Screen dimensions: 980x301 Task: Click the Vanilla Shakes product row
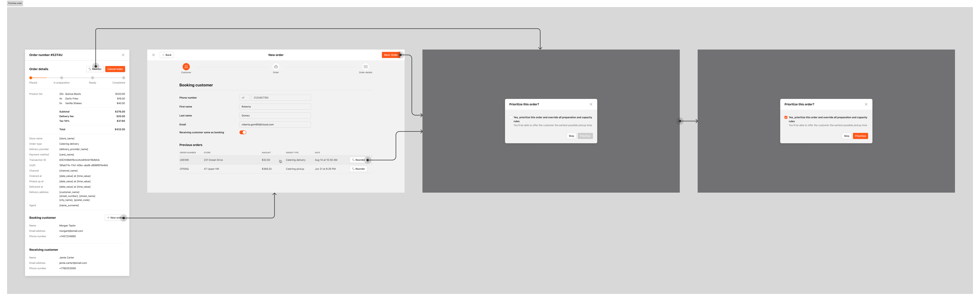92,103
